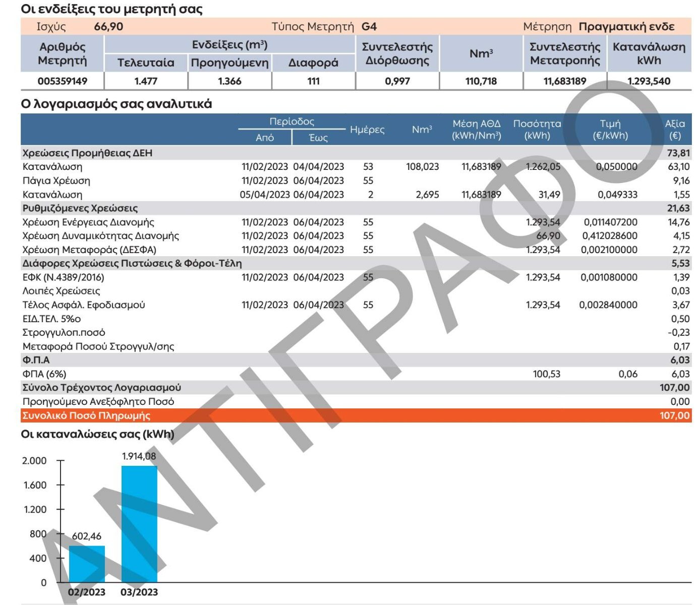
Task: Select the quantity 1.262,05
Action: coord(543,167)
